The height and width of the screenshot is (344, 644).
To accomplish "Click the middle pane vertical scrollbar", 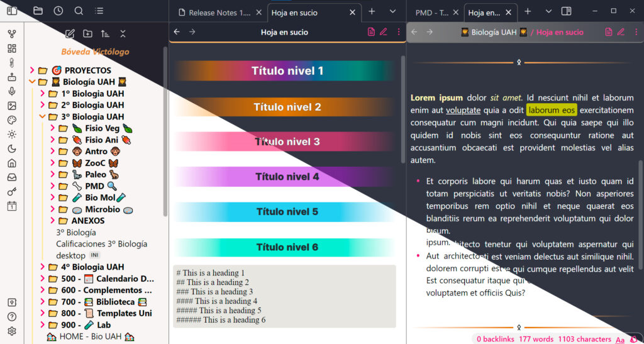I will coord(403,110).
